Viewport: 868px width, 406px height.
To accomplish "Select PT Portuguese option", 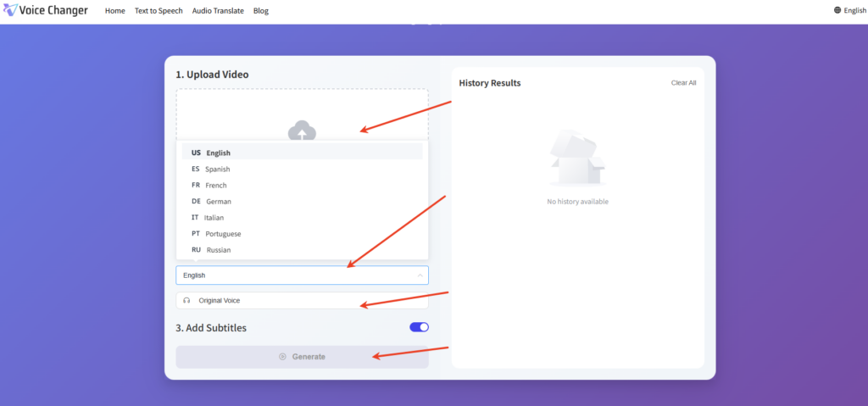I will coord(303,234).
